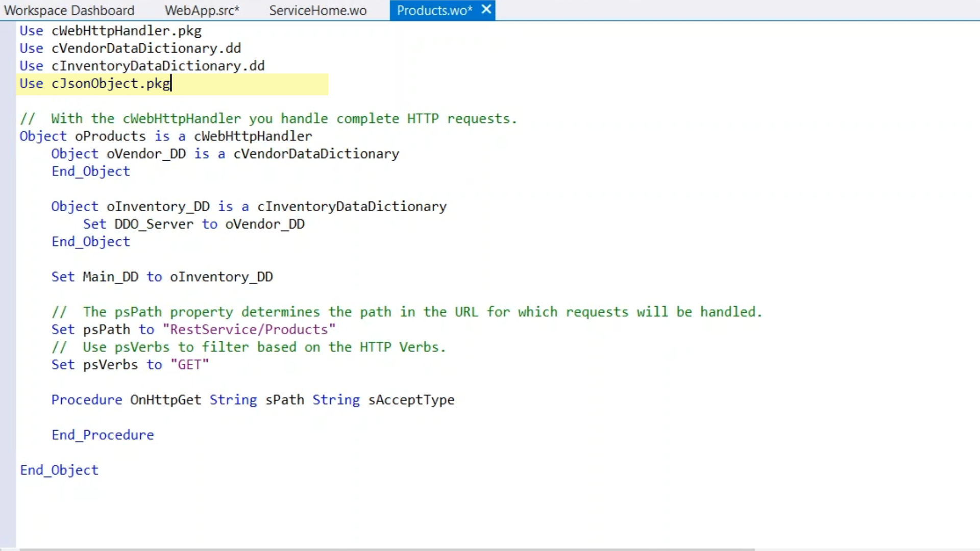Click the OnHttpGet procedure name
This screenshot has height=551, width=980.
(x=165, y=400)
